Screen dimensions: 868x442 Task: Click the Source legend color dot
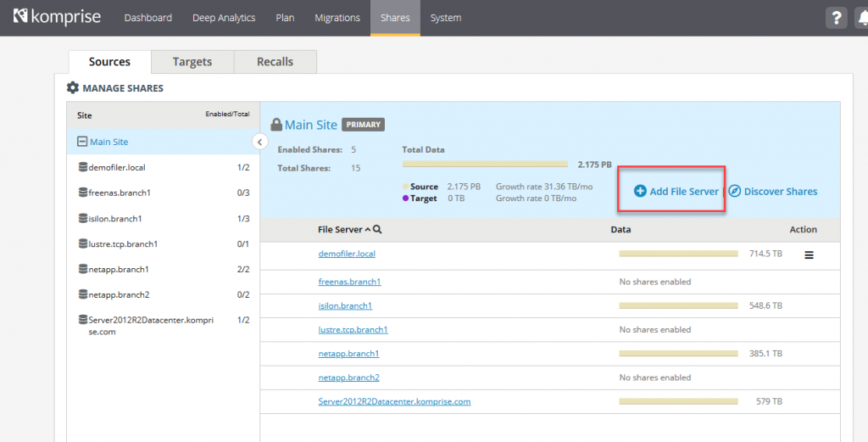pos(406,187)
